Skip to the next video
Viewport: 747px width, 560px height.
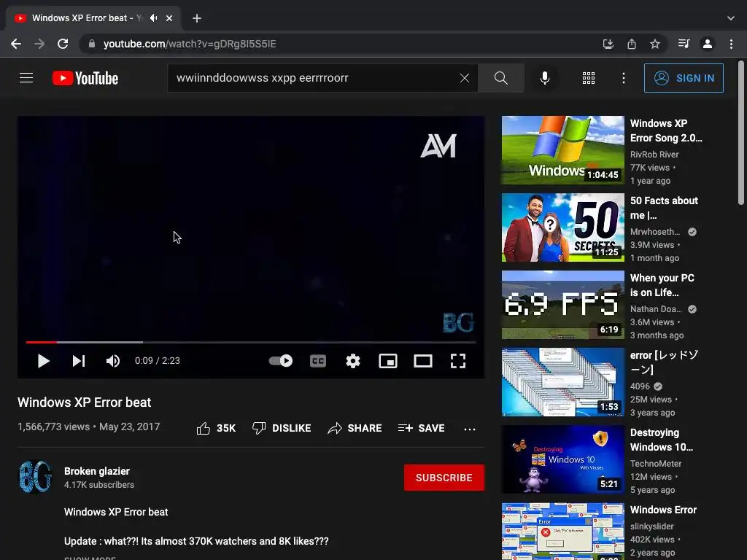(x=79, y=361)
